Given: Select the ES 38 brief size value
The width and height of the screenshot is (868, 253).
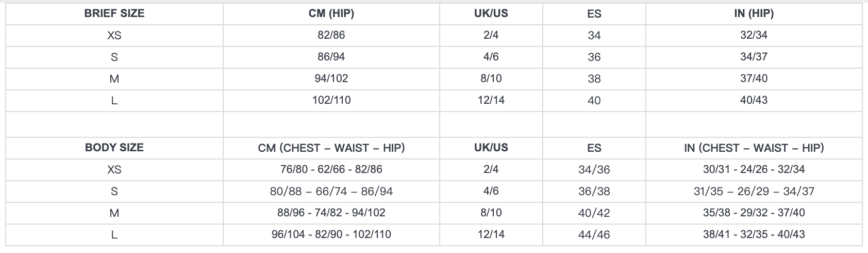Looking at the screenshot, I should pos(594,79).
